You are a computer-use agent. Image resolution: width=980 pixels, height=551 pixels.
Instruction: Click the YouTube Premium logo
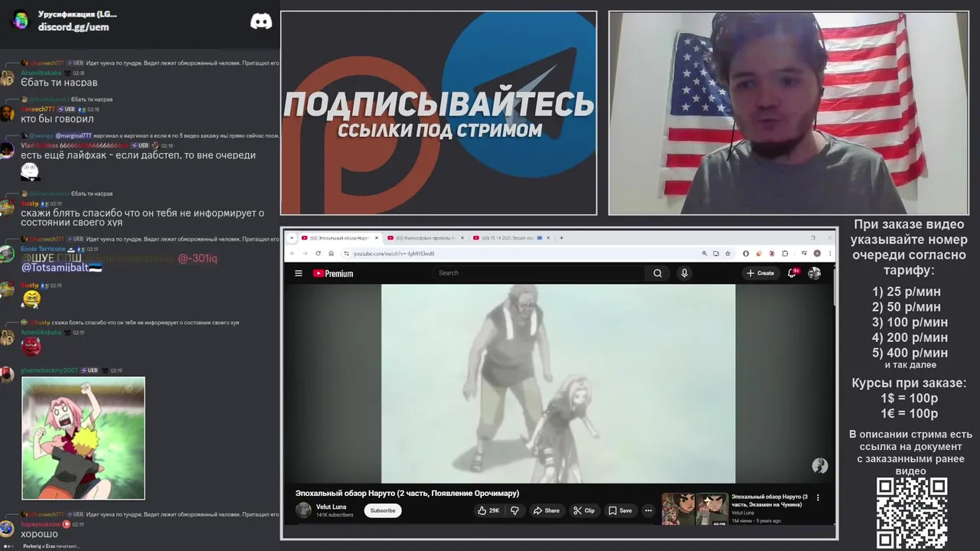333,273
